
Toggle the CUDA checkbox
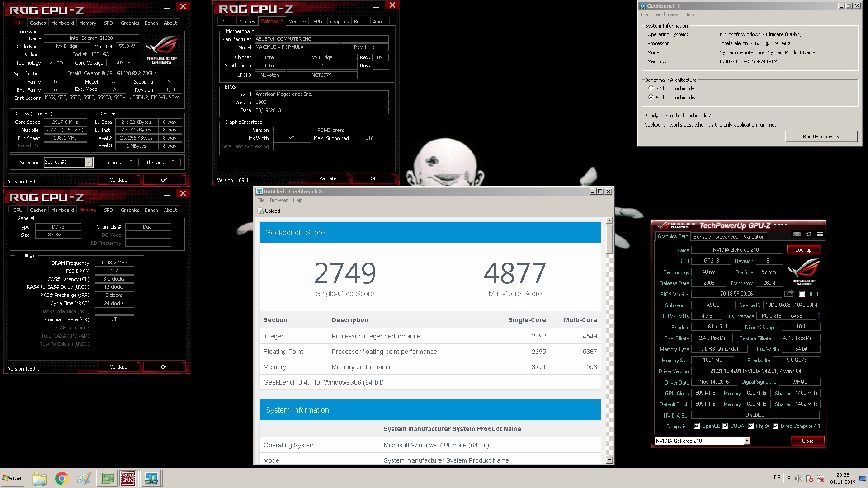tap(725, 426)
